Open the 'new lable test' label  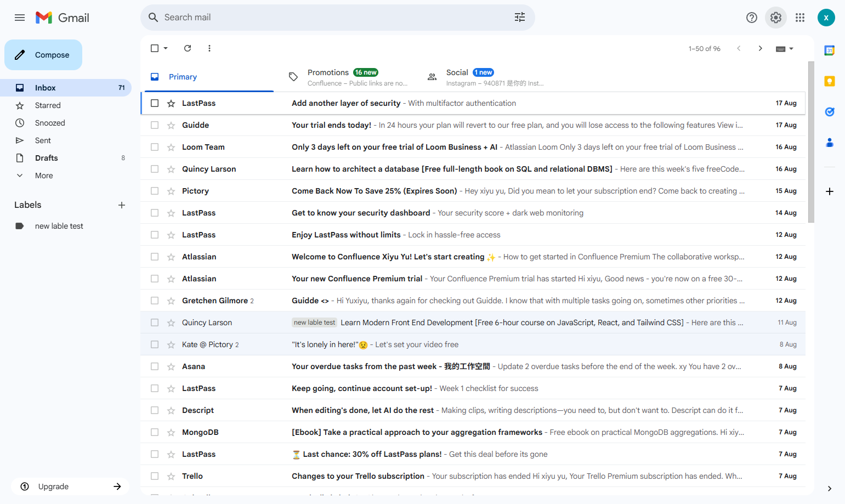coord(66,226)
